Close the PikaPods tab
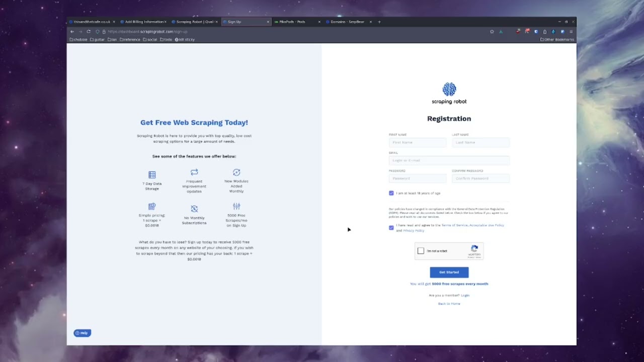 click(319, 22)
